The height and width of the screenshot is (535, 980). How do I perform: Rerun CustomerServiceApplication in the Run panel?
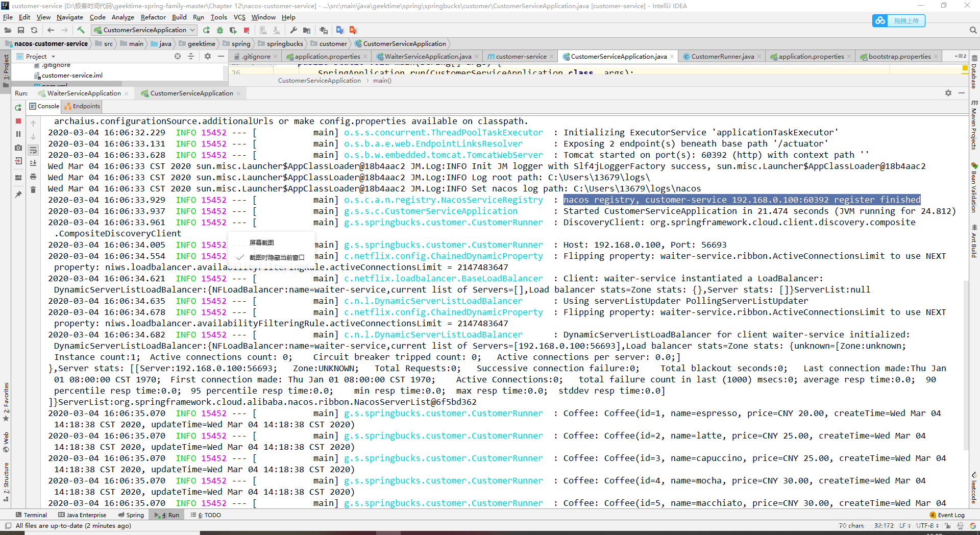[x=18, y=108]
